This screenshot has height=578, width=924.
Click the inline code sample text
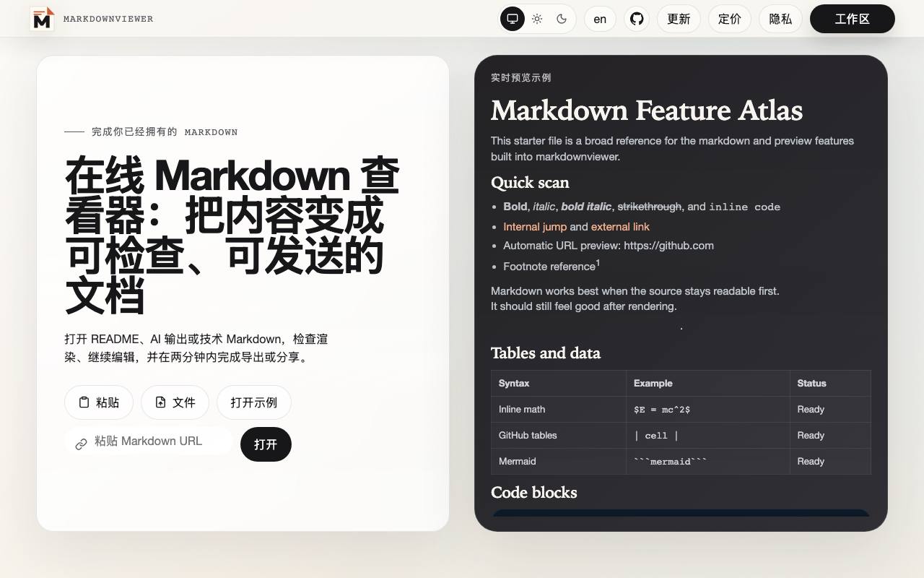[744, 207]
